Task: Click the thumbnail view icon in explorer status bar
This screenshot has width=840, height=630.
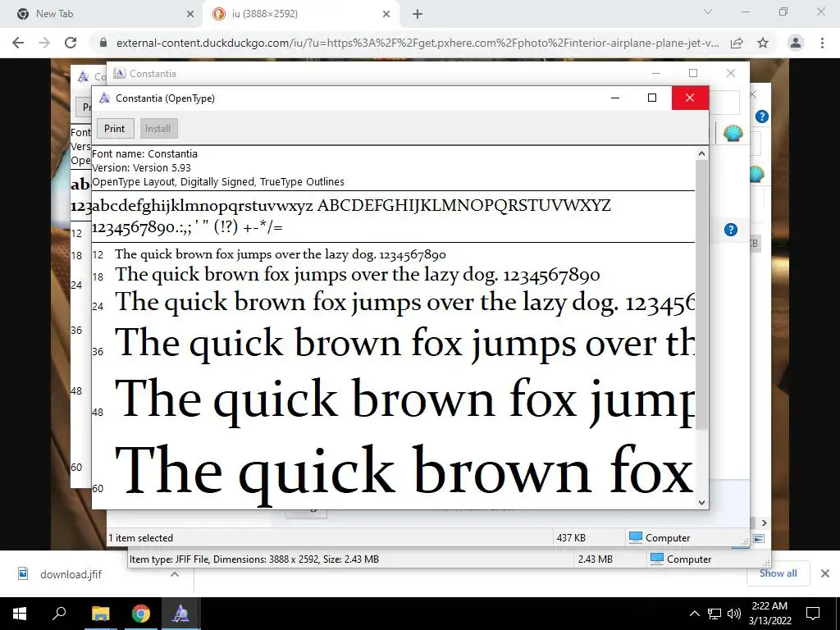Action: (x=759, y=538)
